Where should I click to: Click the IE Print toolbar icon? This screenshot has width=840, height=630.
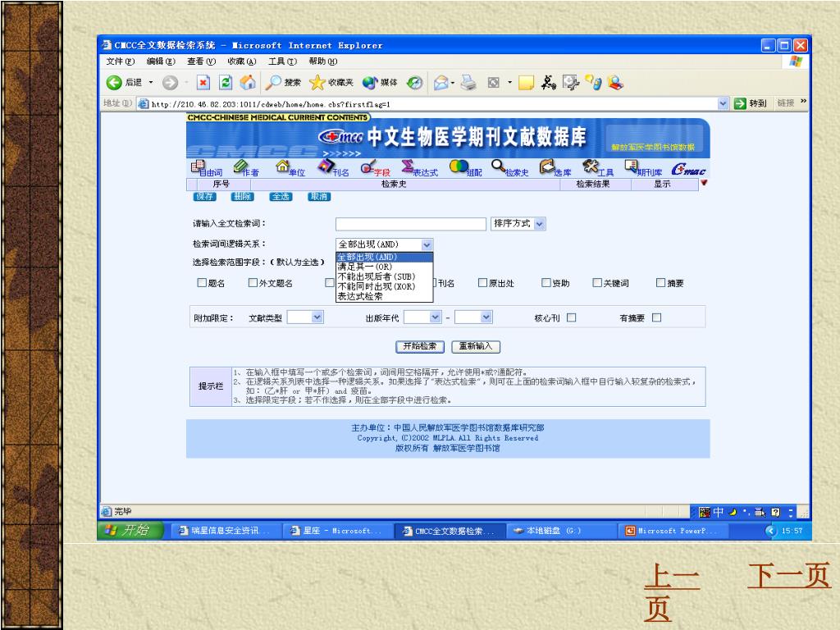point(468,83)
